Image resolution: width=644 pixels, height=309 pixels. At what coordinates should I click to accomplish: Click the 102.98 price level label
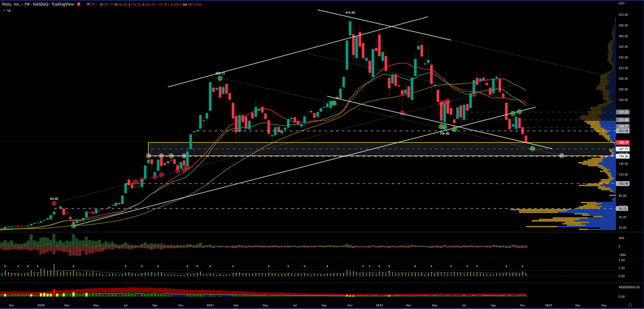pyautogui.click(x=623, y=183)
